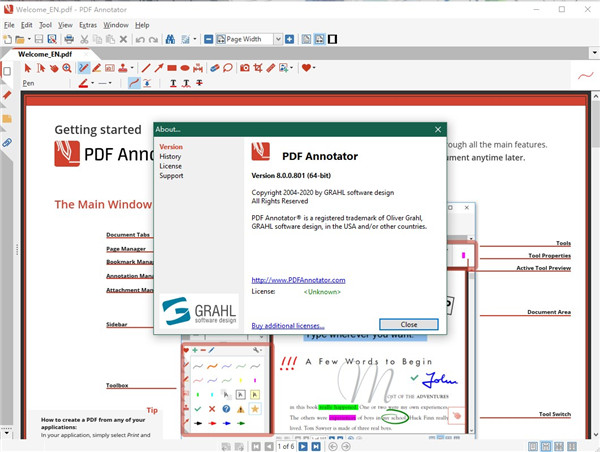The height and width of the screenshot is (452, 600).
Task: Switch to the Welcome_EN.pdf document tab
Action: tap(43, 53)
